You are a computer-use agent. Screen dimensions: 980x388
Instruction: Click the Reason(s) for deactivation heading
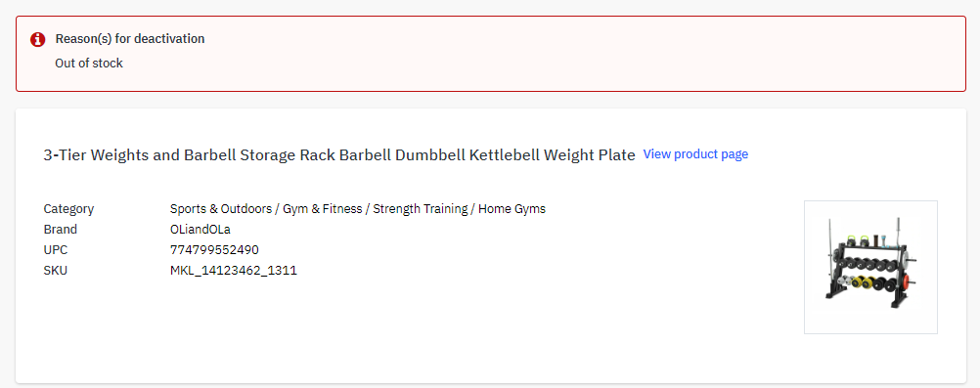(130, 39)
